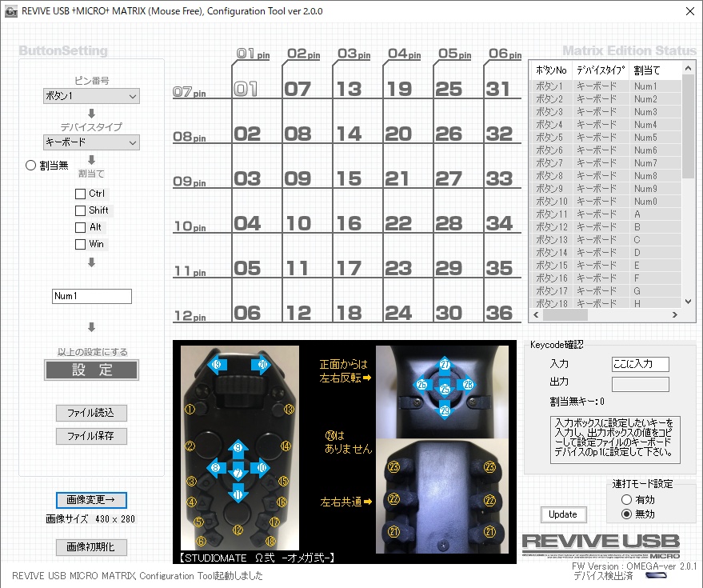Select the 割当無 radio button
The image size is (703, 588).
(x=30, y=166)
